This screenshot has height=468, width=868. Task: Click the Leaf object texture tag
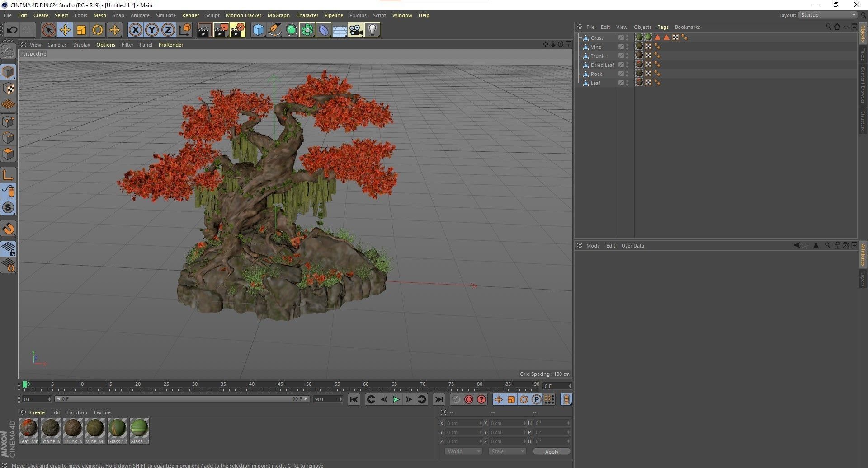point(639,82)
